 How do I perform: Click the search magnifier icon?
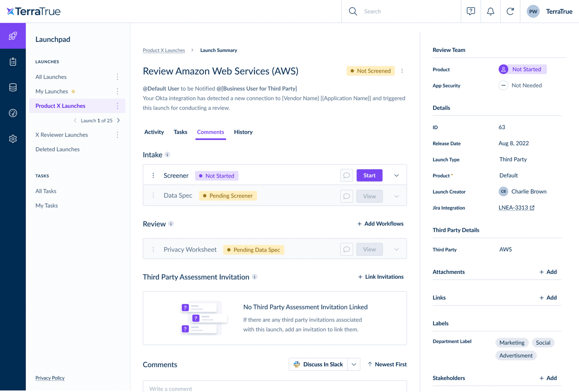(x=353, y=11)
